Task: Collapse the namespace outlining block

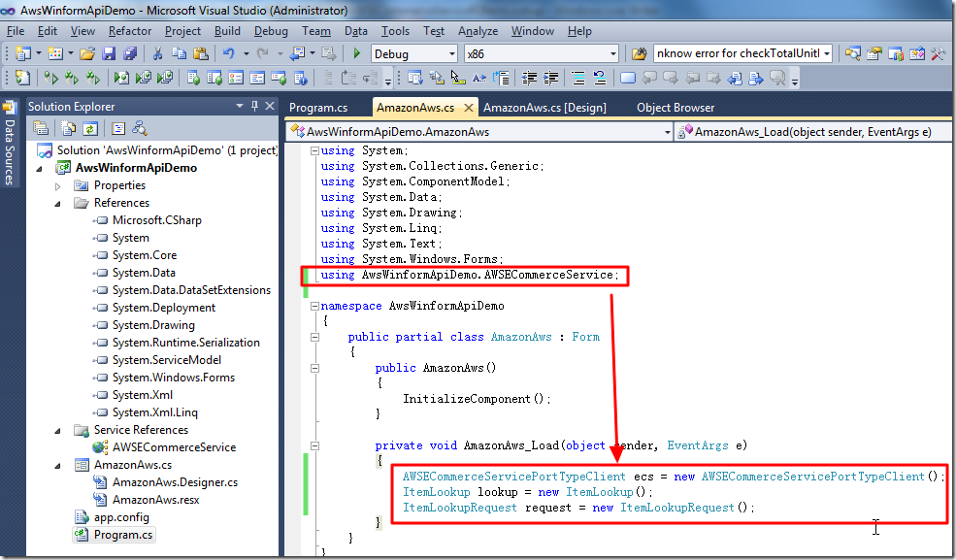Action: pos(314,306)
